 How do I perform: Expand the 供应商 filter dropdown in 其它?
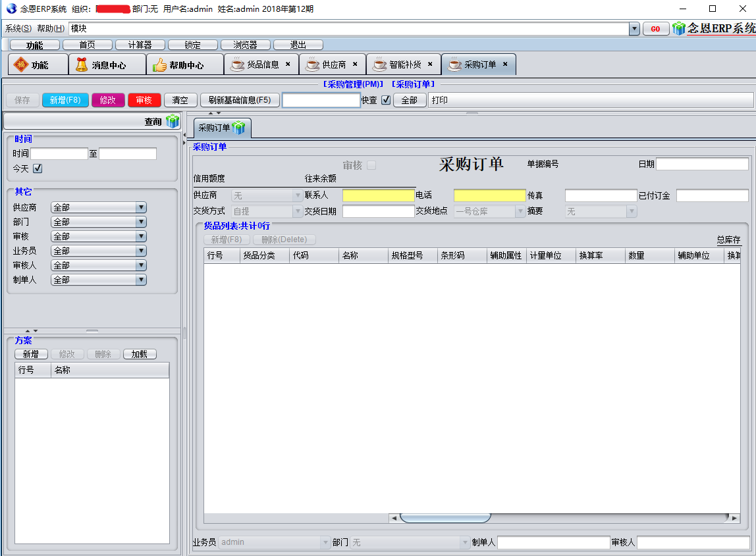tap(140, 207)
